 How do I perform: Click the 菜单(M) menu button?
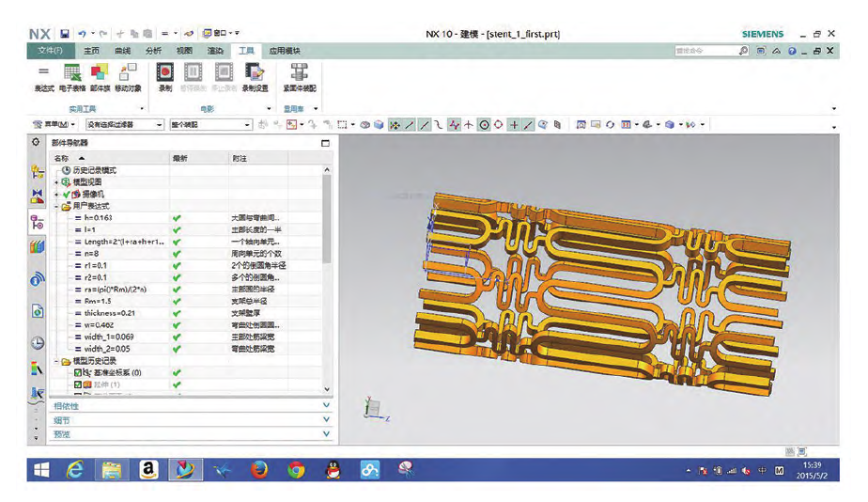click(54, 124)
